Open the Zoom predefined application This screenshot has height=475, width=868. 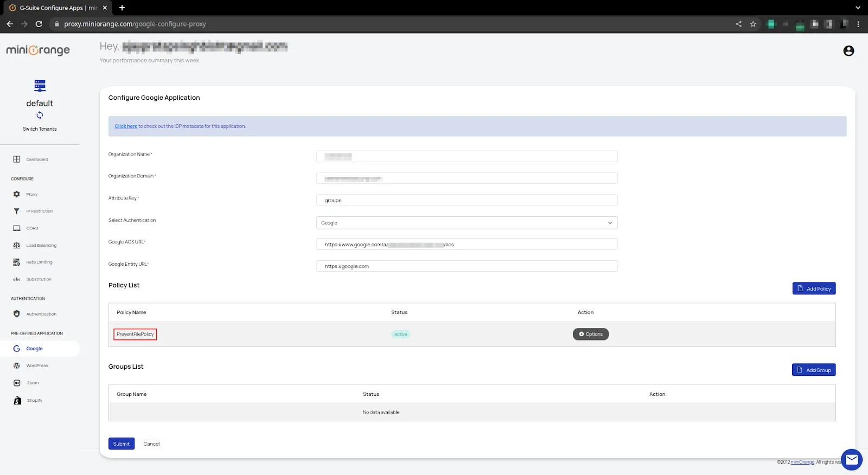[33, 383]
